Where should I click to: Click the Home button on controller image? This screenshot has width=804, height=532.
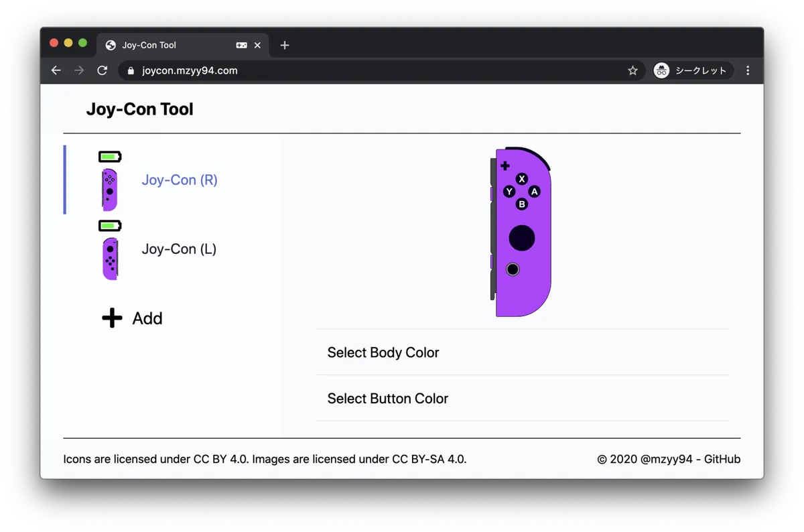513,269
